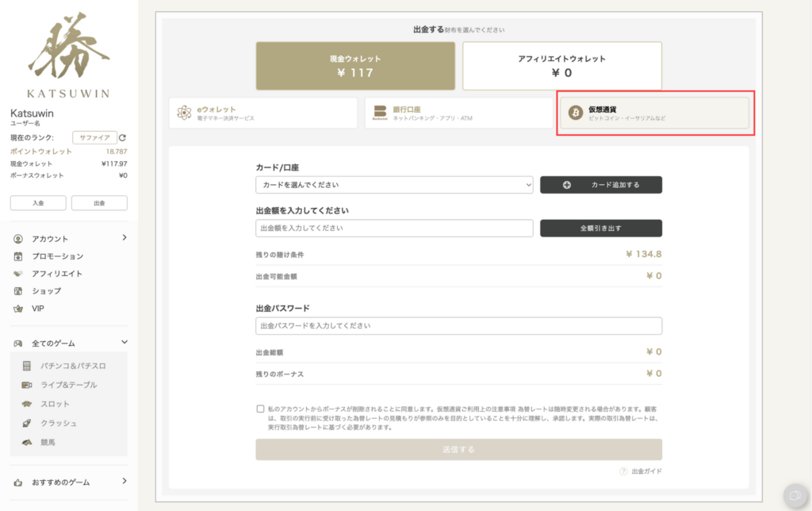The height and width of the screenshot is (511, 812).
Task: Select the 現金ウォレット tab
Action: (x=354, y=66)
